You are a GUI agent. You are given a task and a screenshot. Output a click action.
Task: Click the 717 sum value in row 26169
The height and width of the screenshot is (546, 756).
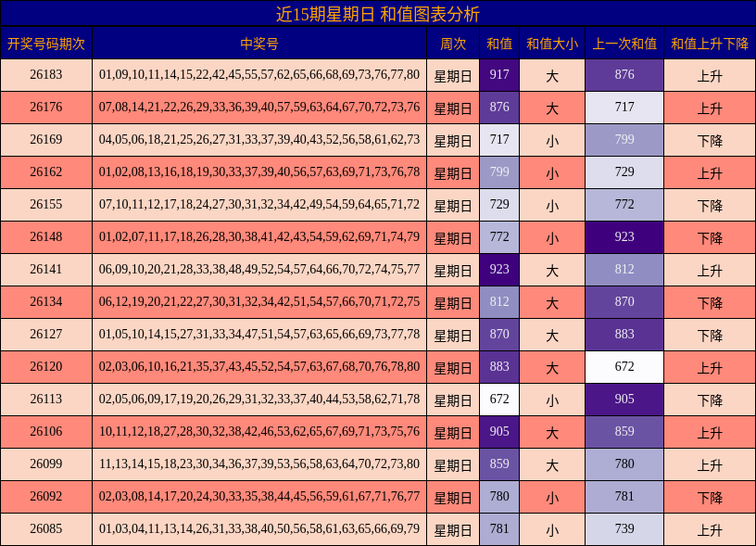(x=499, y=140)
